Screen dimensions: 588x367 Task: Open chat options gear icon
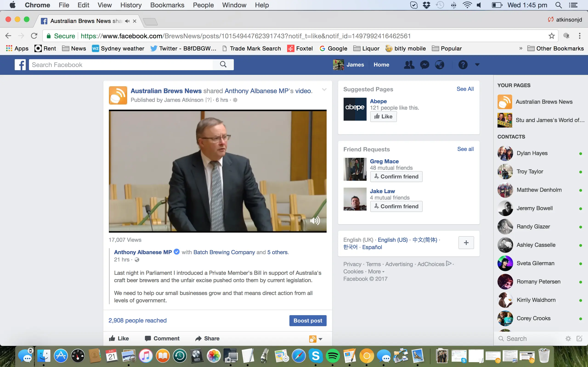click(x=568, y=338)
